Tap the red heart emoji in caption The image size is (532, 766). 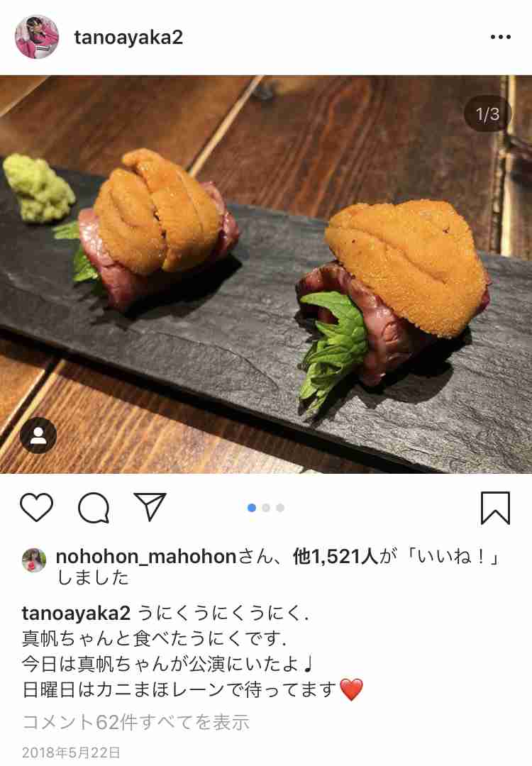click(x=351, y=689)
